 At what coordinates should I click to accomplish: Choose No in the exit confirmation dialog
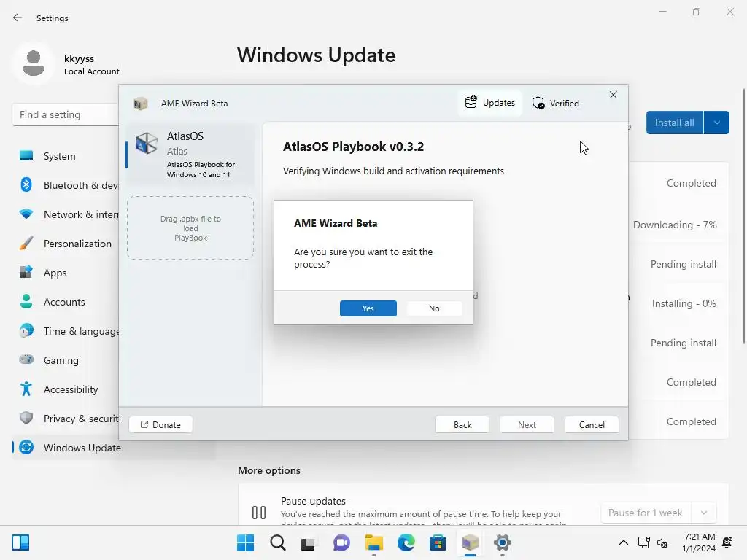(434, 308)
